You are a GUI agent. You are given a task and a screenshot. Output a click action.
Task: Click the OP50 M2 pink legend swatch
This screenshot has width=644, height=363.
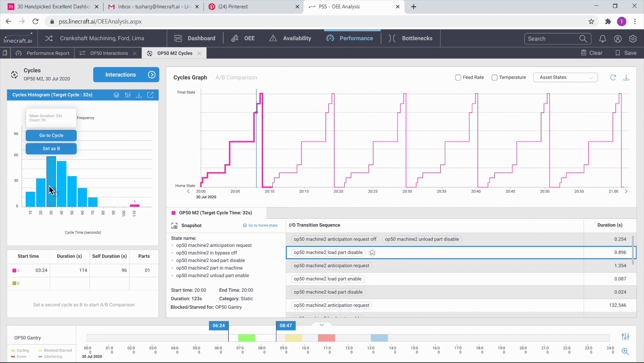174,213
